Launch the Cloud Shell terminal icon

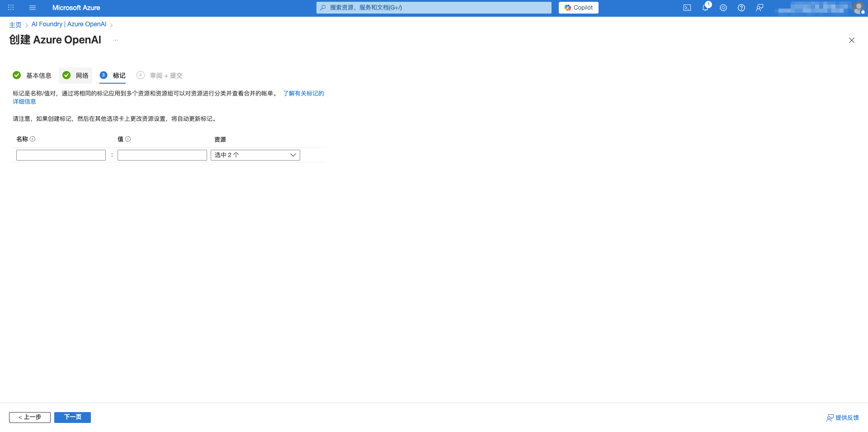click(x=687, y=8)
